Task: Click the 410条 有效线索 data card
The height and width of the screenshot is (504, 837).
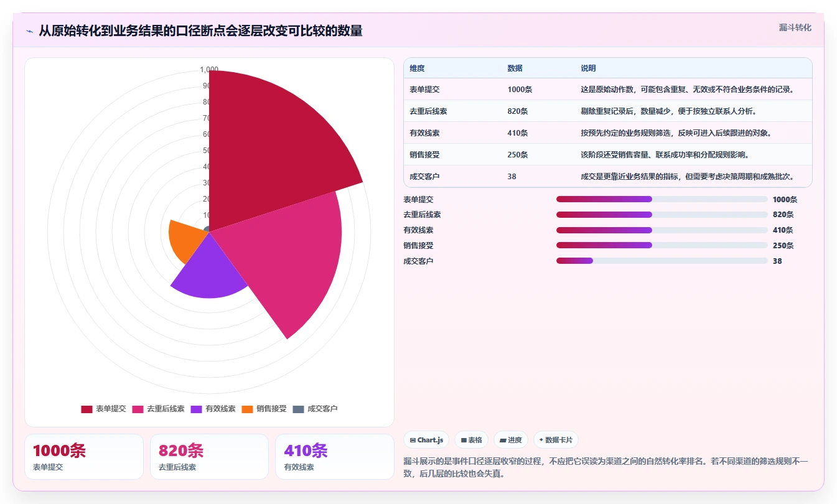Action: click(335, 457)
